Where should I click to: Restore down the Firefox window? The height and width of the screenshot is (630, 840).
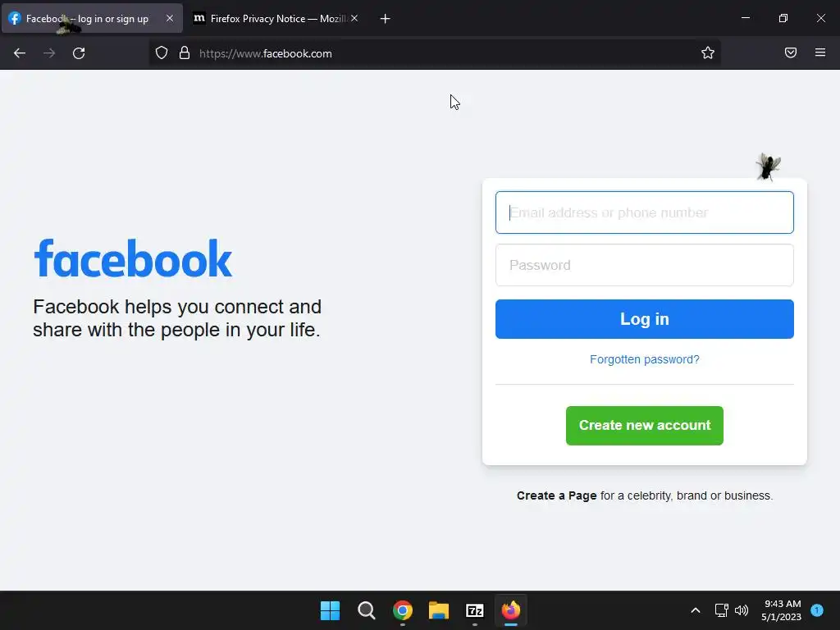783,18
